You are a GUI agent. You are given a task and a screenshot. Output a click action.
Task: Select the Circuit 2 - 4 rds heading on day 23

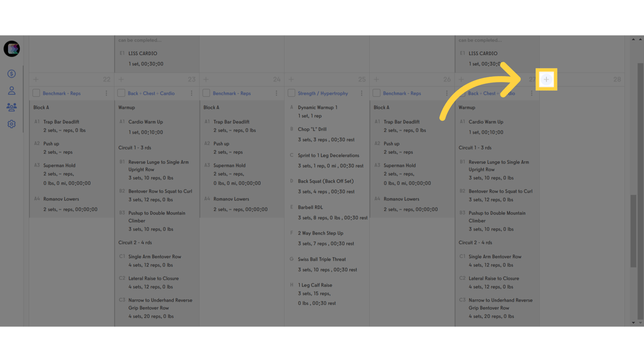[135, 242]
